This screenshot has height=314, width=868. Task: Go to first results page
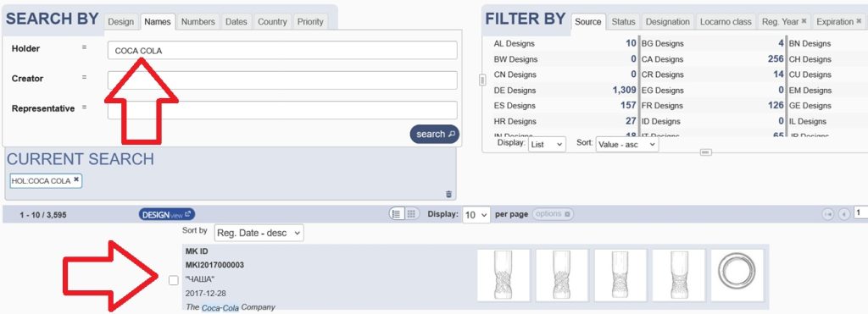[x=829, y=214]
